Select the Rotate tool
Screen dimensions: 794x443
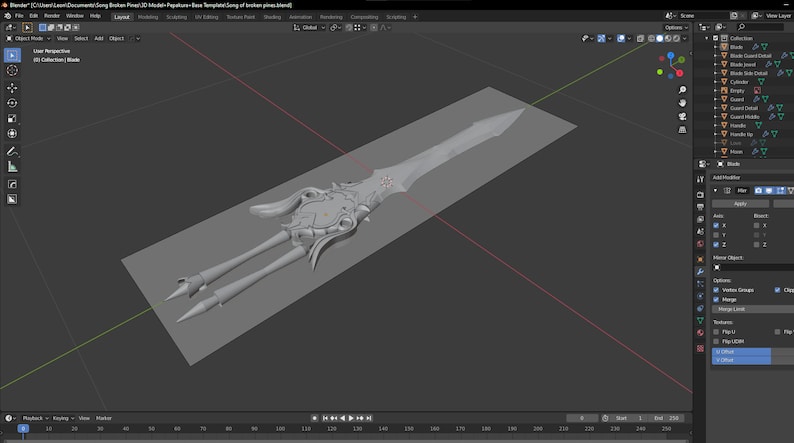[x=12, y=103]
